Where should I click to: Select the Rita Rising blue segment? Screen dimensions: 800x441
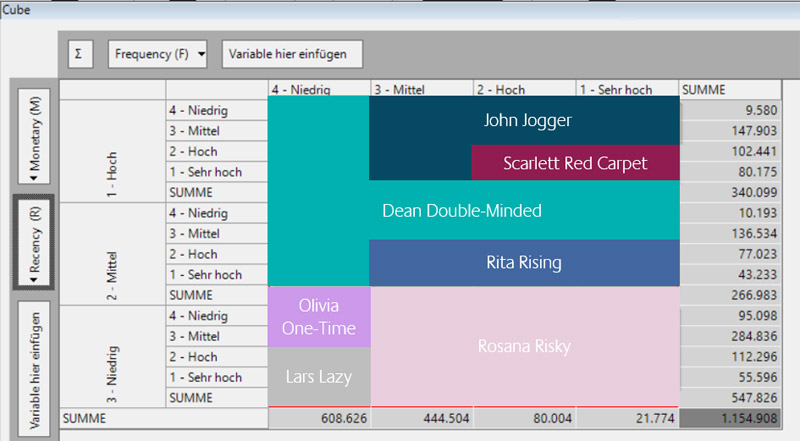[x=524, y=263]
